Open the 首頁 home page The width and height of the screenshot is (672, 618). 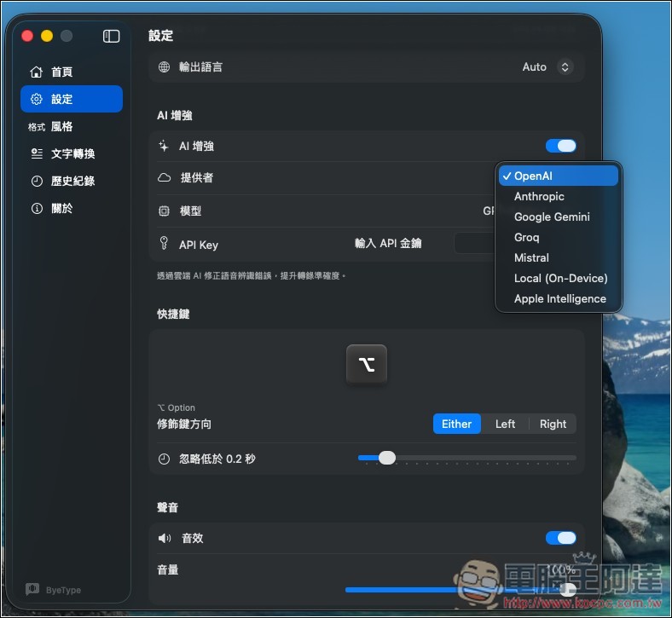[72, 72]
